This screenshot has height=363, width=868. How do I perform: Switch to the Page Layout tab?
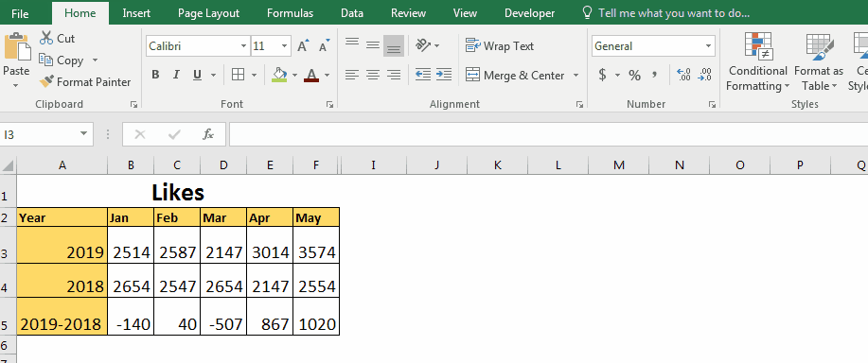(208, 12)
